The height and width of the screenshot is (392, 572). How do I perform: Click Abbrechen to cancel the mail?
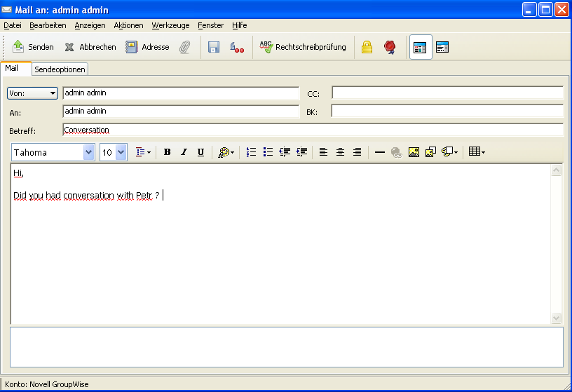coord(90,47)
